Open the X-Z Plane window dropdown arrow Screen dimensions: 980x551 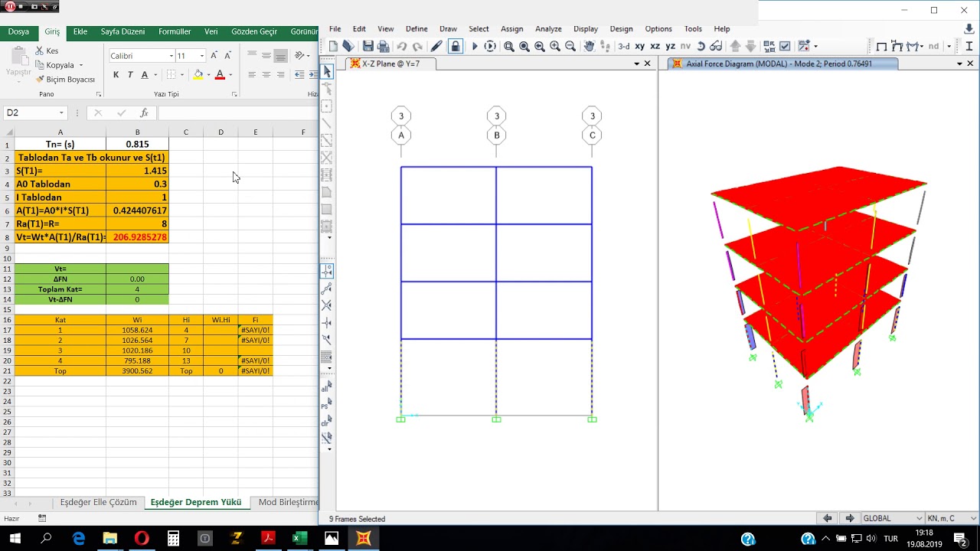coord(637,64)
